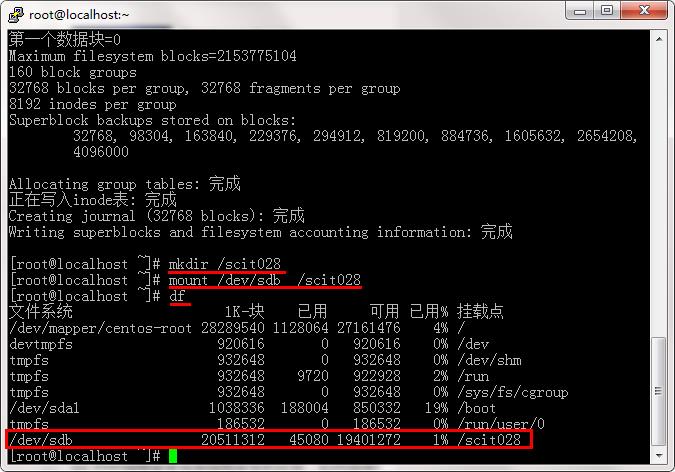The image size is (675, 472).
Task: Maximize the root@localhost terminal window
Action: [607, 11]
